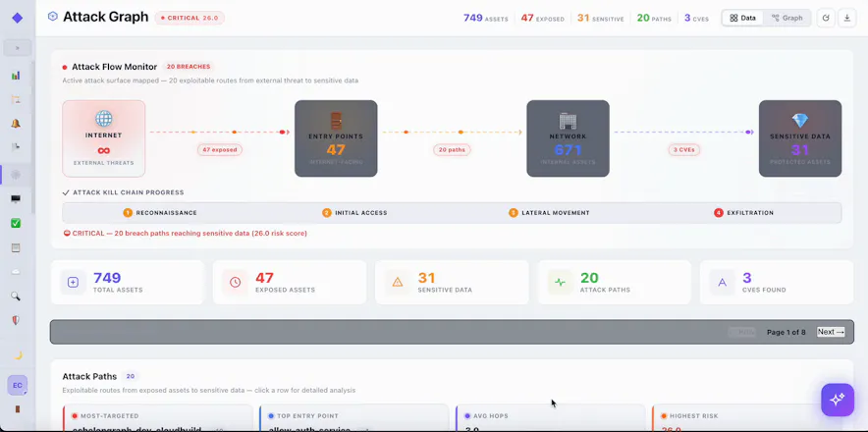
Task: Open the 749 Total Assets card
Action: point(128,283)
